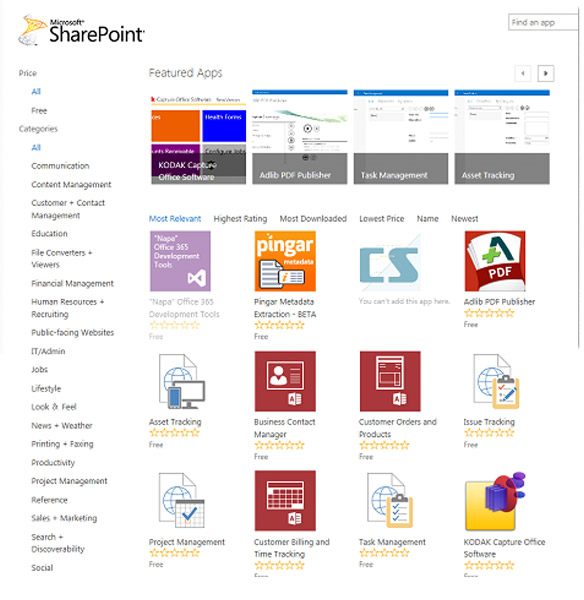Filter by Sales + Marketing category

[64, 518]
